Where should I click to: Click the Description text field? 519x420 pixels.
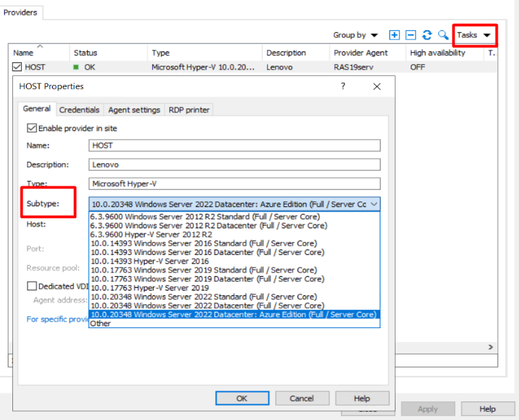(234, 164)
